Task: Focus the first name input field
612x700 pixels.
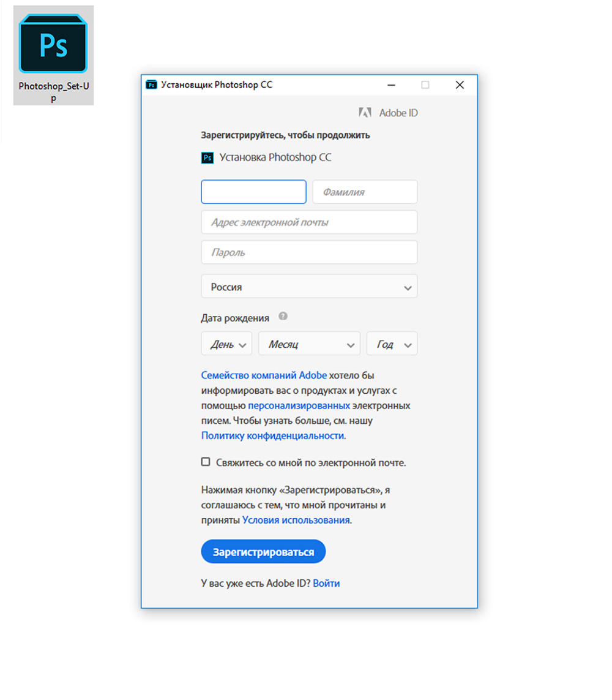Action: pyautogui.click(x=254, y=192)
